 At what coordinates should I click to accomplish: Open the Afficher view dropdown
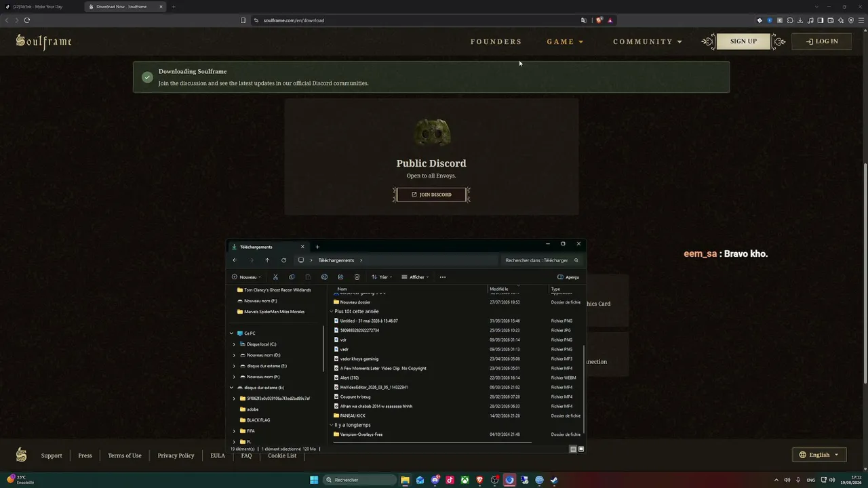coord(415,277)
